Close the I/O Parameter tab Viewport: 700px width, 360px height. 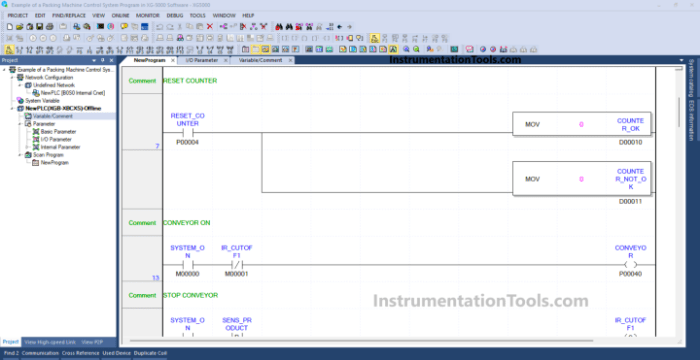225,60
